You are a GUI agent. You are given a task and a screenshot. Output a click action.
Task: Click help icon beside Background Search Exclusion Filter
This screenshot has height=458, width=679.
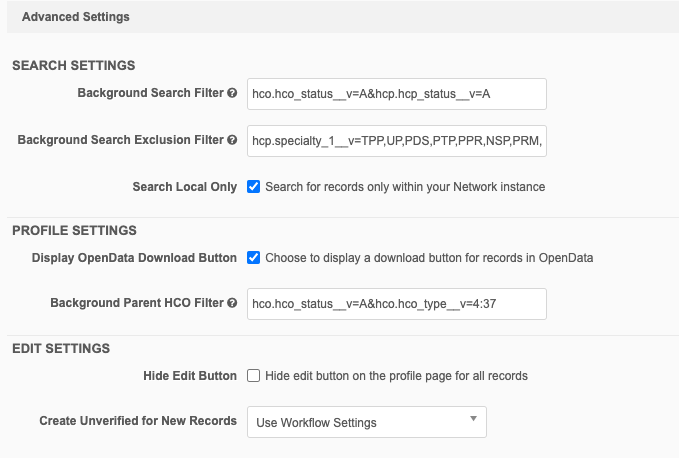click(232, 140)
